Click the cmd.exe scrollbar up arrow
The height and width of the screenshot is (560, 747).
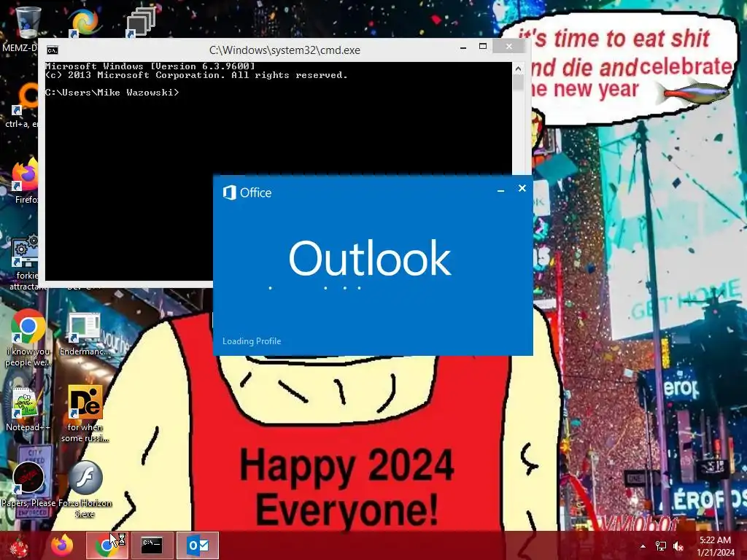click(x=519, y=69)
